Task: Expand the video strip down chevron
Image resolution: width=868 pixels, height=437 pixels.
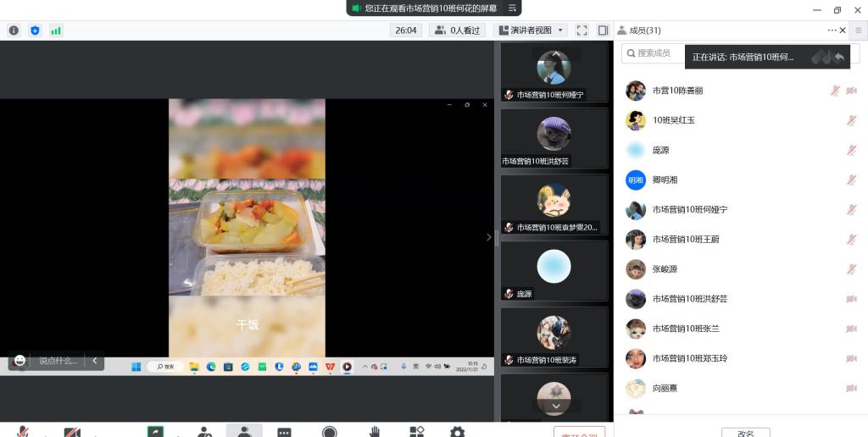Action: tap(555, 407)
